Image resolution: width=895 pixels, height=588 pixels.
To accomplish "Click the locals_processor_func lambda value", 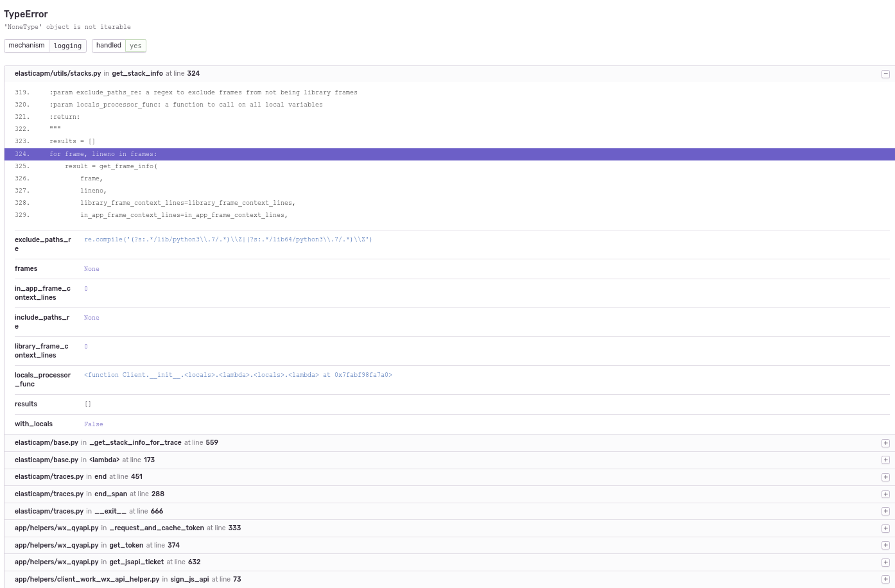I will tap(238, 375).
